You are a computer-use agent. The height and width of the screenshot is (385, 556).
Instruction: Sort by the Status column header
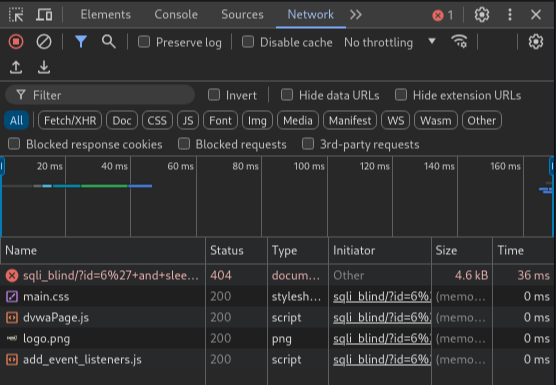click(x=236, y=251)
